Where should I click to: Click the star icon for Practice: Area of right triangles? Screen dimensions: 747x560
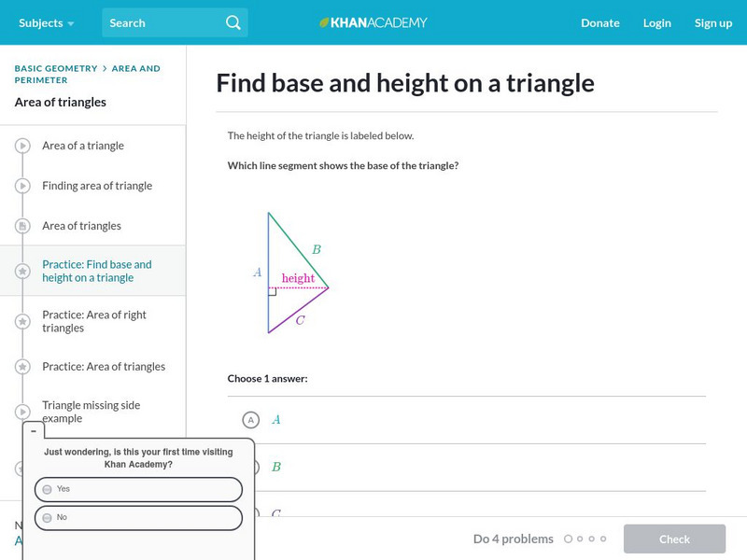coord(22,322)
